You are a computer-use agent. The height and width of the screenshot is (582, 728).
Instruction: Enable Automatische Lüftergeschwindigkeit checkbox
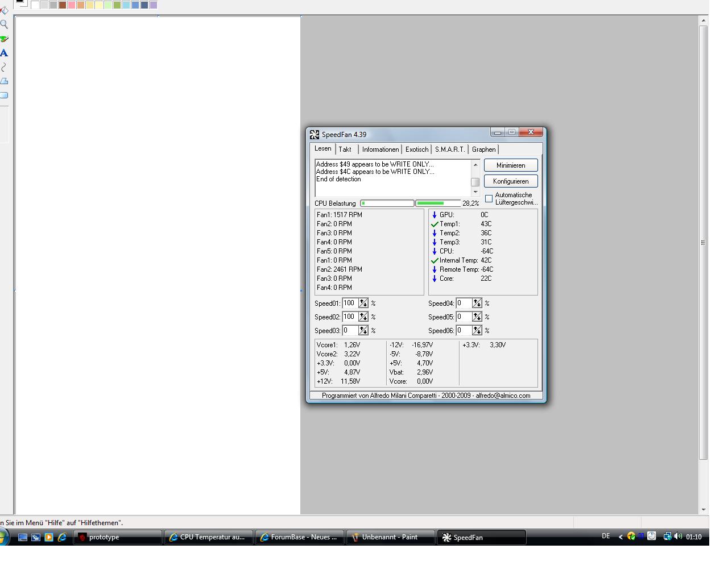coord(489,198)
